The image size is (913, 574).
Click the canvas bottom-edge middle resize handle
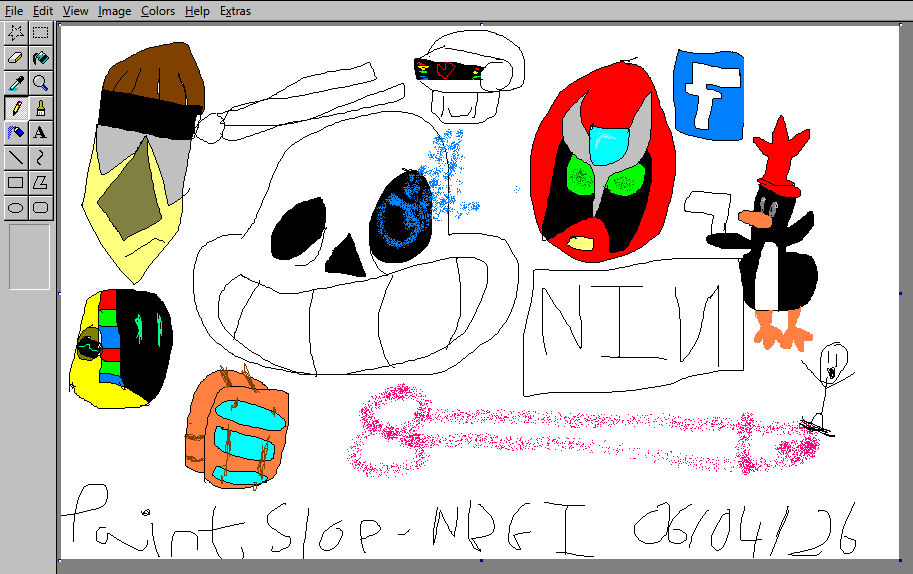click(481, 561)
